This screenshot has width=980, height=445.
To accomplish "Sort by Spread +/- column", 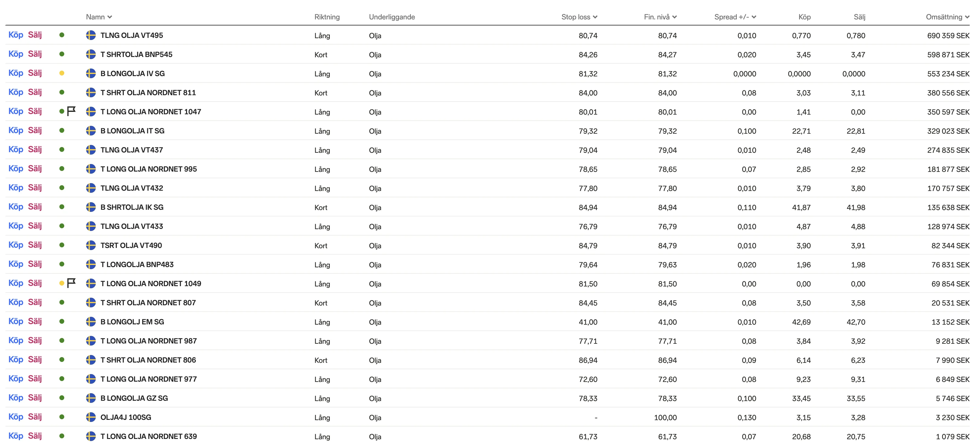I will point(735,17).
